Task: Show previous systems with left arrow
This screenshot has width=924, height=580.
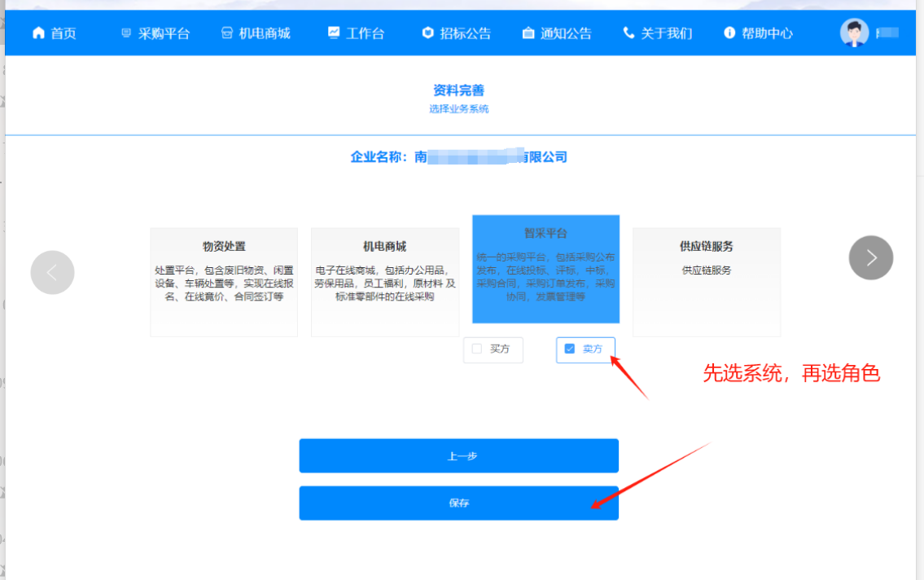Action: coord(52,272)
